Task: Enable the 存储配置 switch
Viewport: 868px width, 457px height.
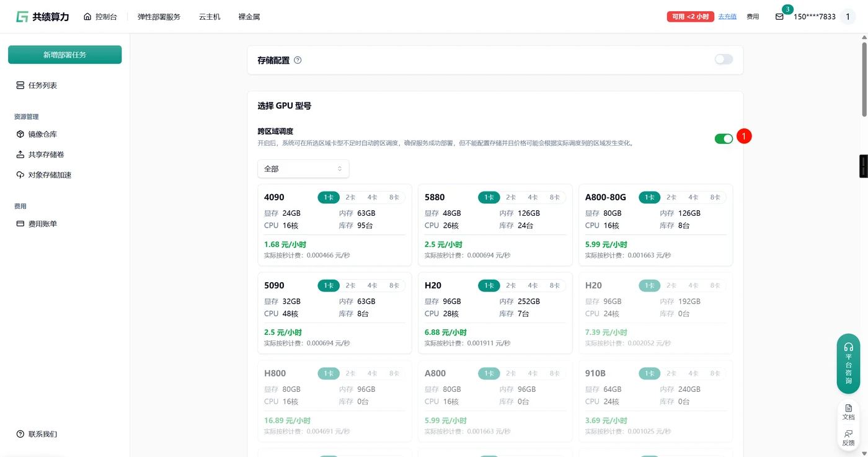Action: click(724, 60)
